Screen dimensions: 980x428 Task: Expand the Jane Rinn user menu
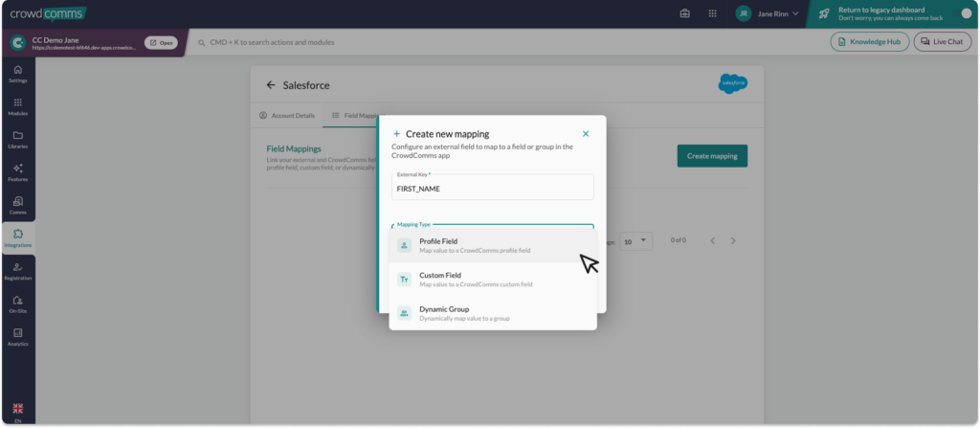coord(768,13)
